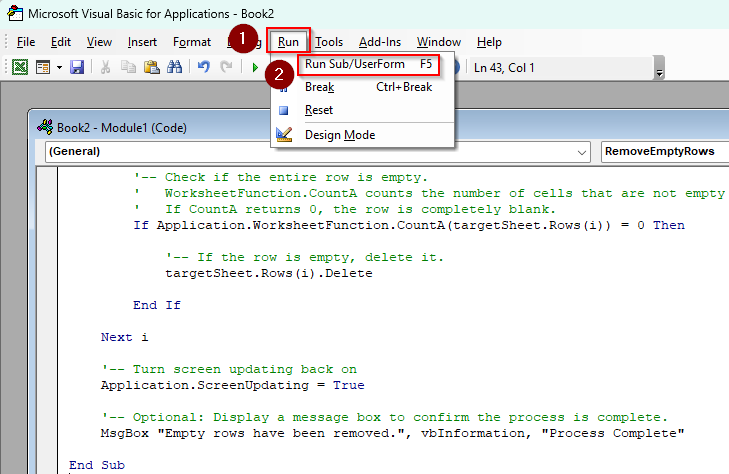
Task: Click the Book2 - Module1 (Code) title bar
Action: tap(381, 127)
